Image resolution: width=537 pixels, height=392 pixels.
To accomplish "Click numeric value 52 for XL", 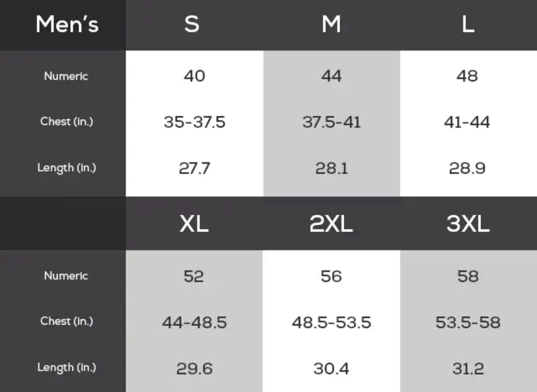I will [194, 276].
